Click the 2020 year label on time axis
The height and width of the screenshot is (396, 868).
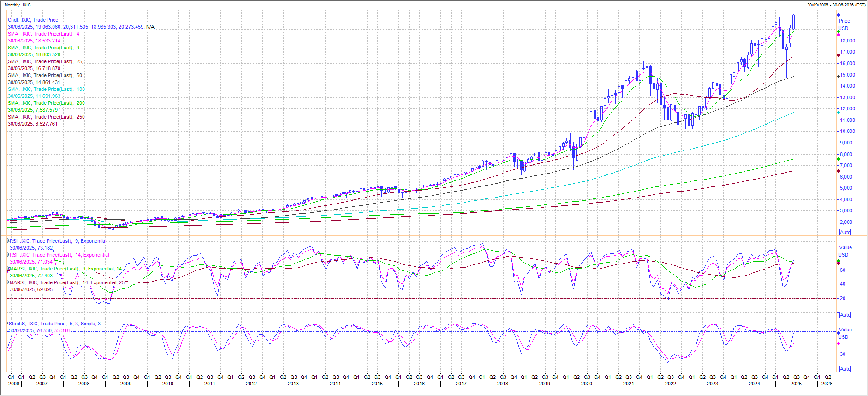pyautogui.click(x=586, y=384)
